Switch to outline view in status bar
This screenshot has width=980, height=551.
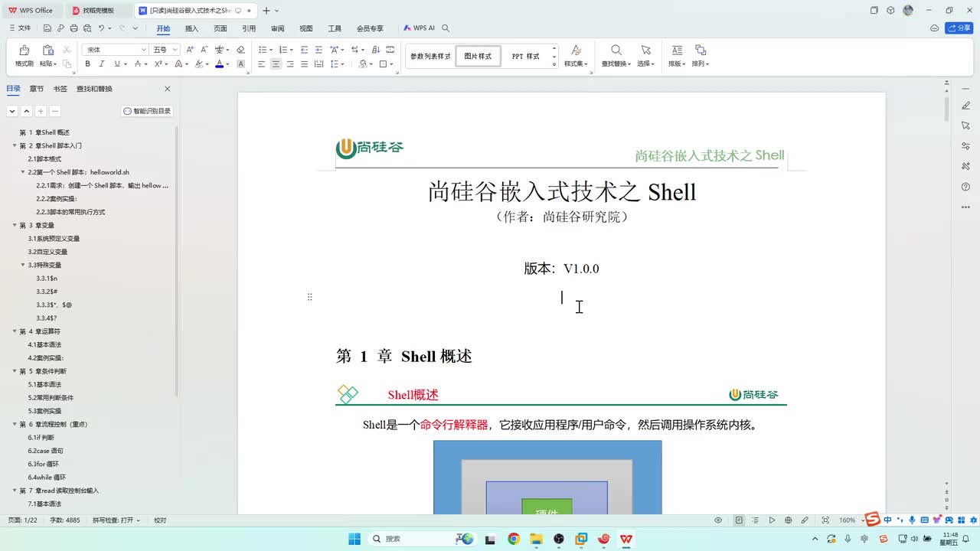755,520
